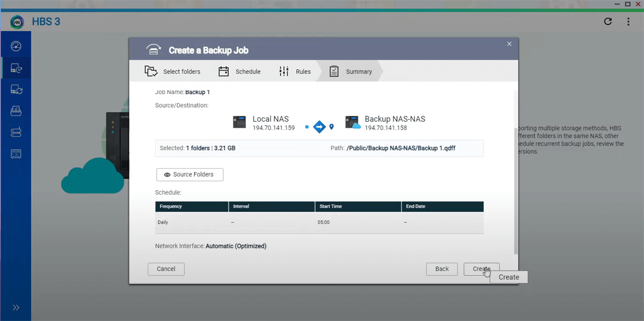The width and height of the screenshot is (644, 321).
Task: Click the blue arrow direction icon
Action: [x=319, y=126]
